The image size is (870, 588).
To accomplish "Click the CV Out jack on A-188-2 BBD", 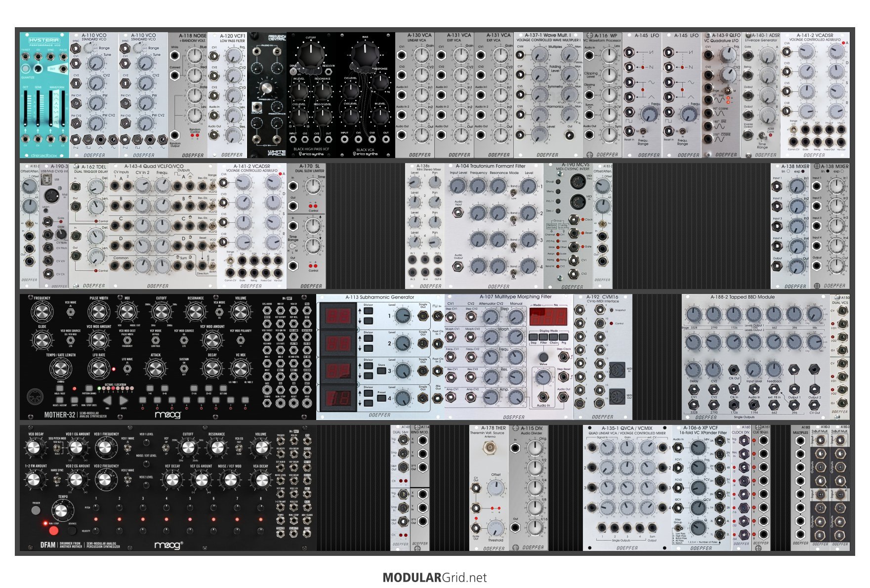I will click(815, 405).
